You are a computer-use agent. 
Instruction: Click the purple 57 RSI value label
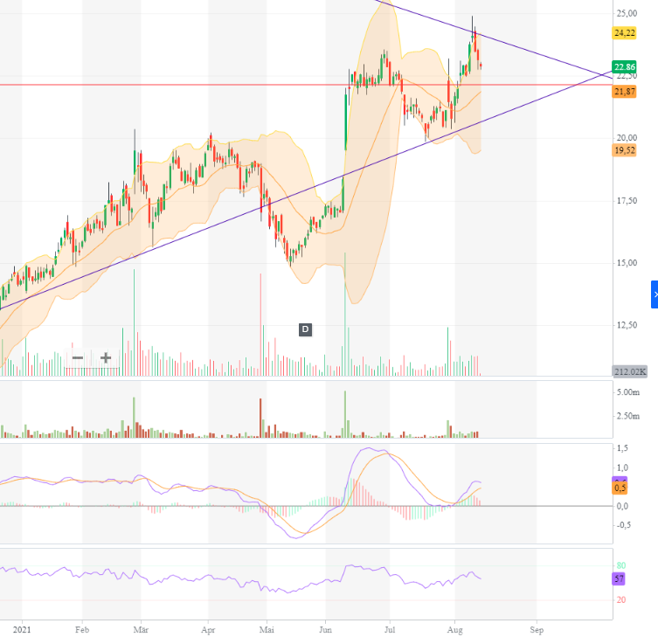pyautogui.click(x=619, y=579)
